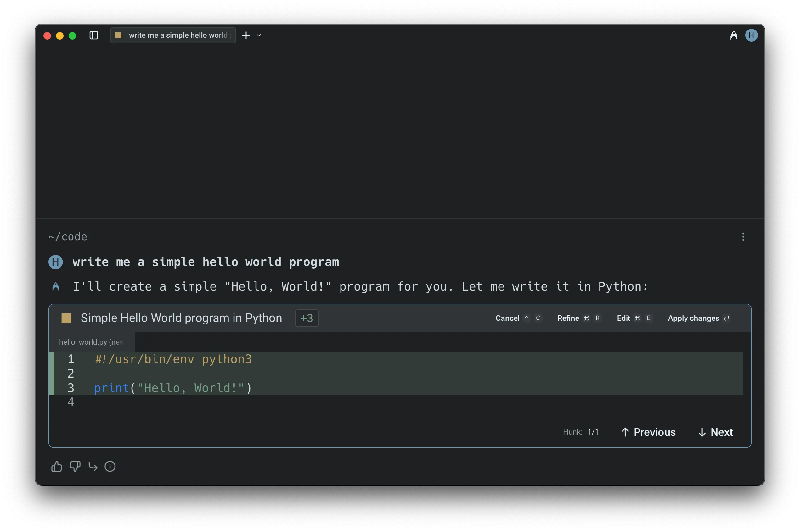Click Edit on the code block

click(624, 318)
